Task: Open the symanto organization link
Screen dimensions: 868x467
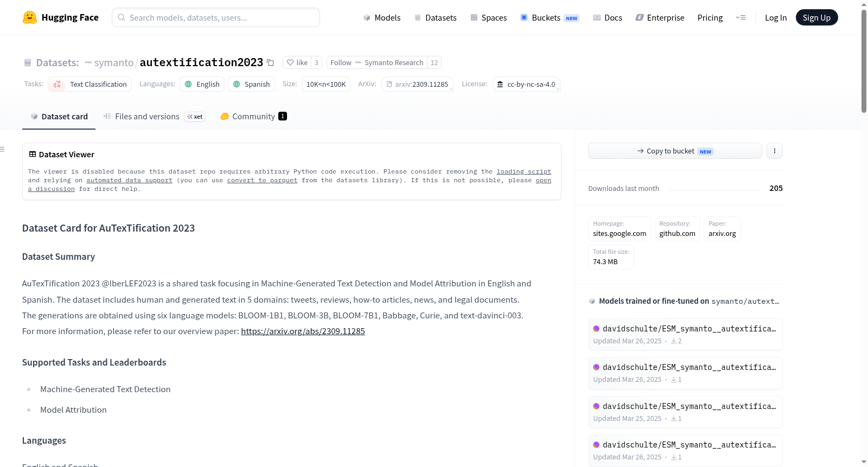Action: tap(113, 62)
